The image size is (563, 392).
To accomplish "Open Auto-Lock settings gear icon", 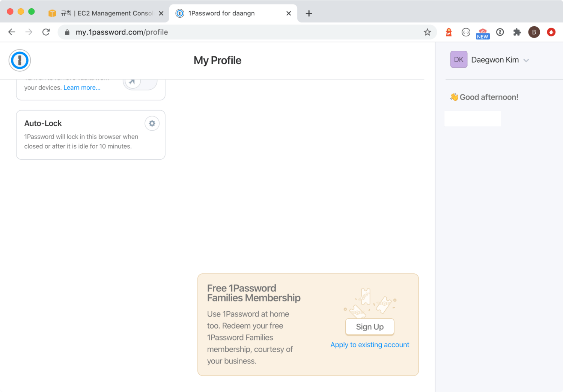I will point(152,124).
